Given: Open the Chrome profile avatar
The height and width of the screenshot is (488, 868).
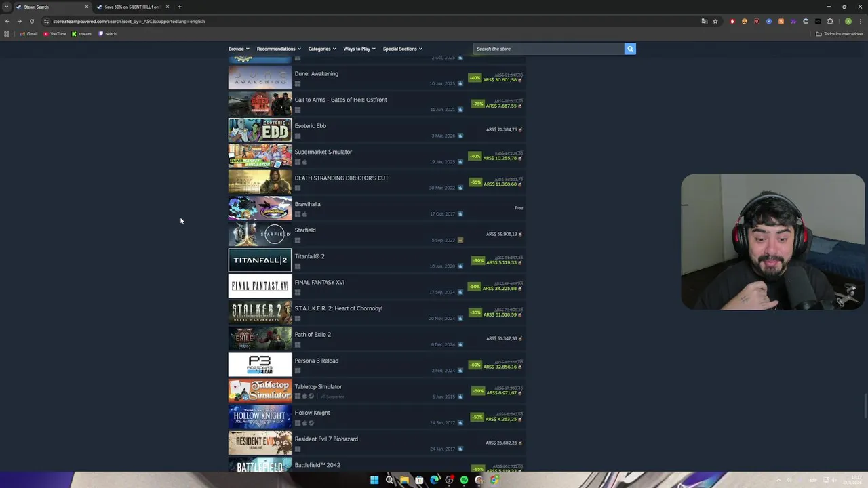Looking at the screenshot, I should 848,21.
